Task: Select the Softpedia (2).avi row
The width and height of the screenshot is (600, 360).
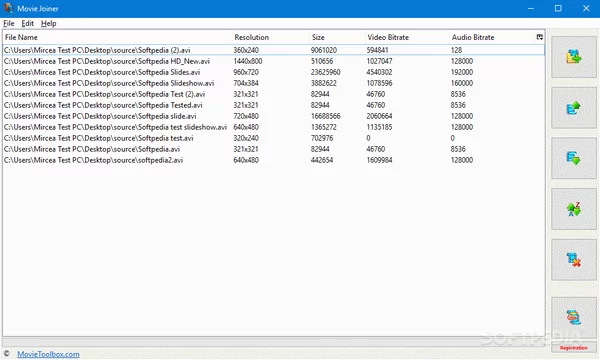Action: [x=274, y=50]
